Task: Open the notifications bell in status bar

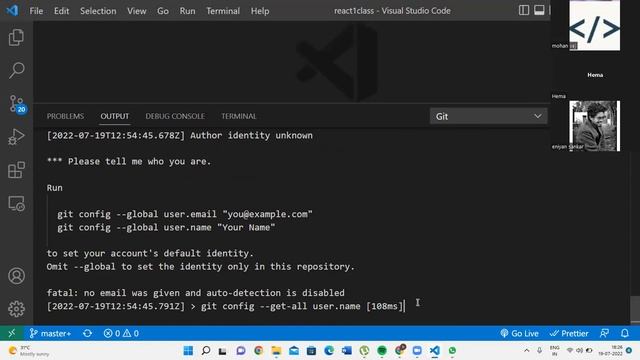Action: click(x=624, y=333)
